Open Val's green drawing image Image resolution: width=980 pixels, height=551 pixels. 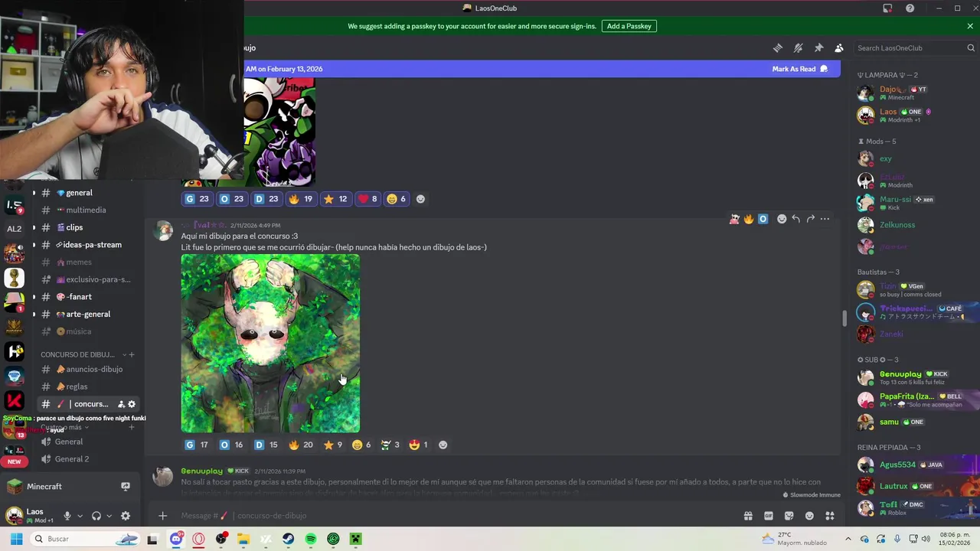click(x=270, y=344)
